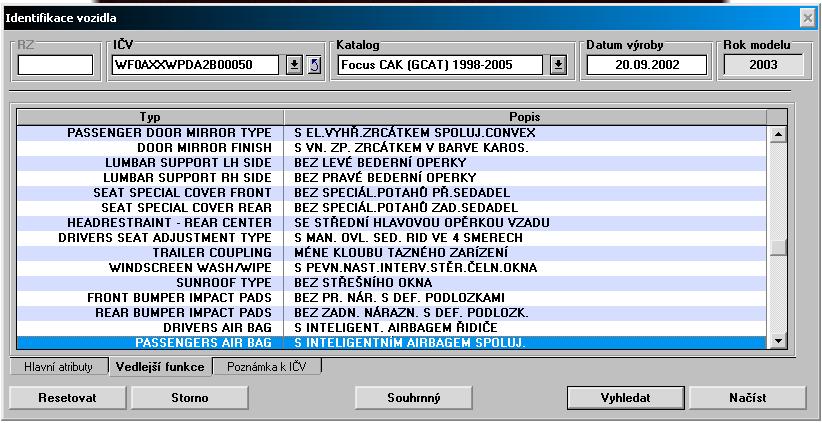Open the Poznámka k IČV tab
The width and height of the screenshot is (822, 423).
267,367
